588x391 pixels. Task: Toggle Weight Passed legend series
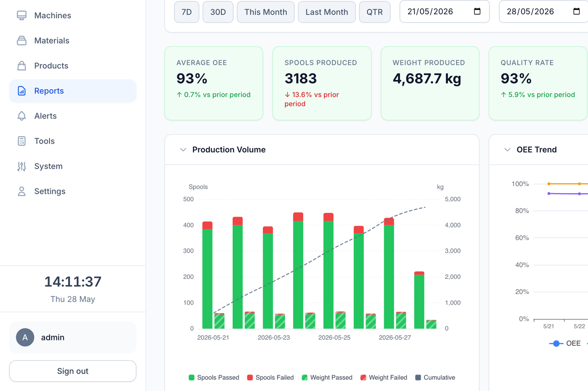(327, 377)
